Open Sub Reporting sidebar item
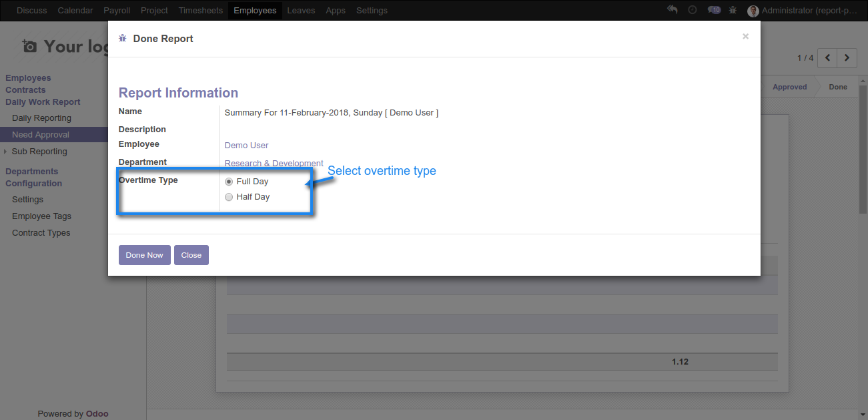868x420 pixels. (x=39, y=152)
